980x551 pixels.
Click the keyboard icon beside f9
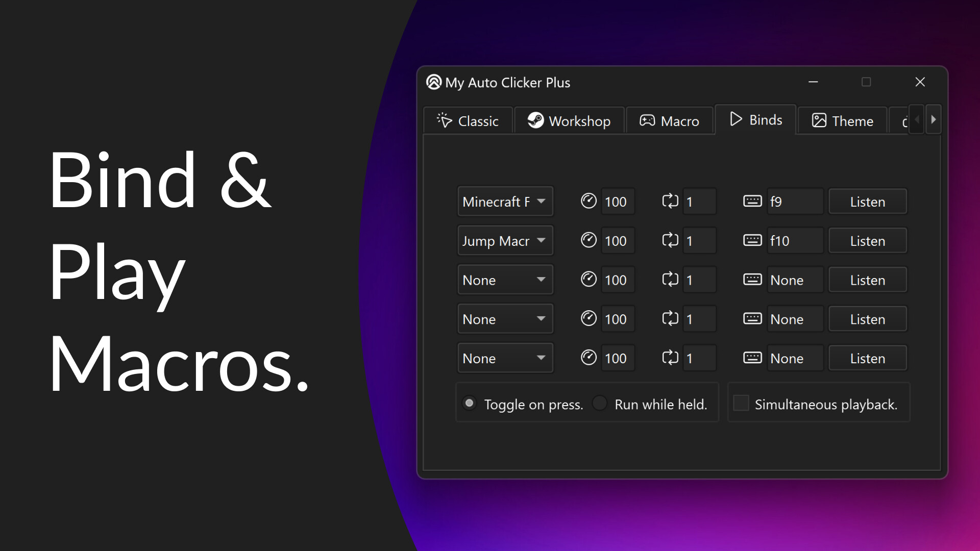tap(752, 201)
